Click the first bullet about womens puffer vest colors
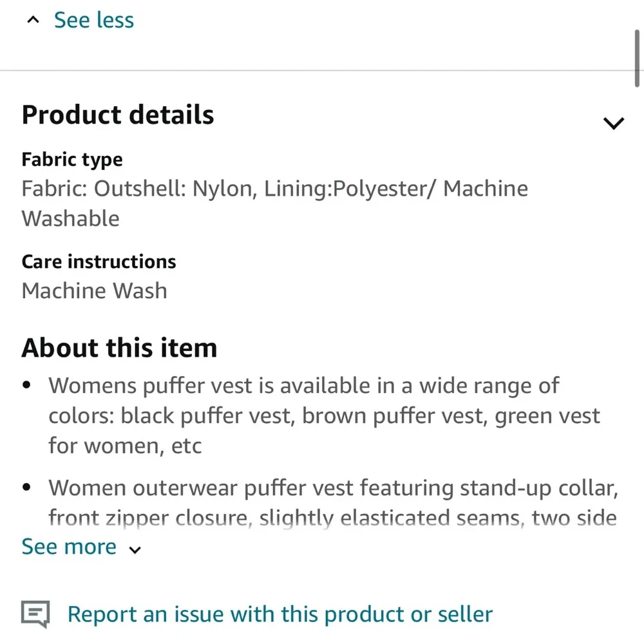 303,415
